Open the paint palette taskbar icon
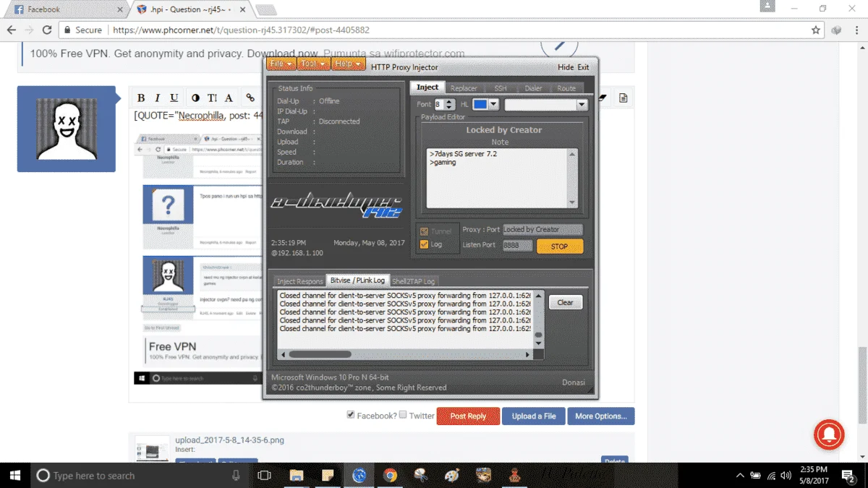 (x=452, y=475)
